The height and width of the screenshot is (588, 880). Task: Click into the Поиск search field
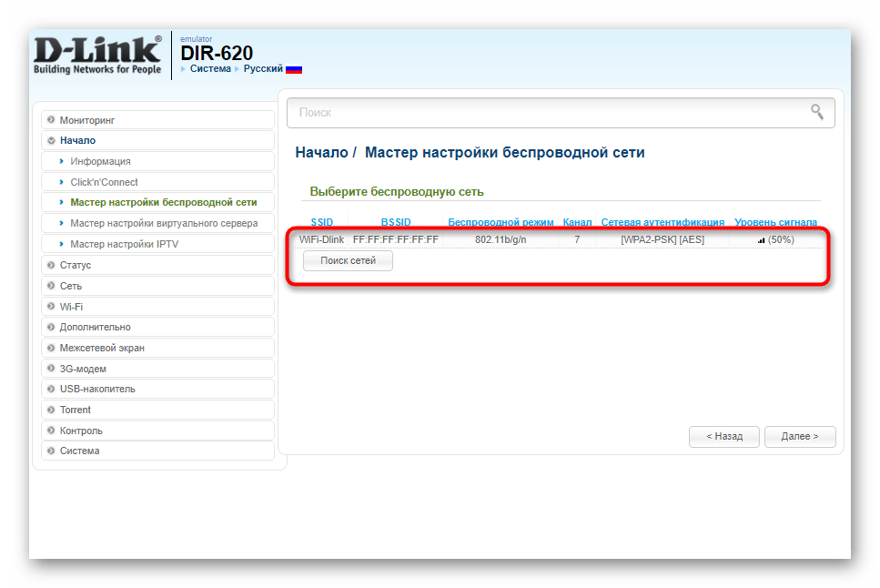546,113
